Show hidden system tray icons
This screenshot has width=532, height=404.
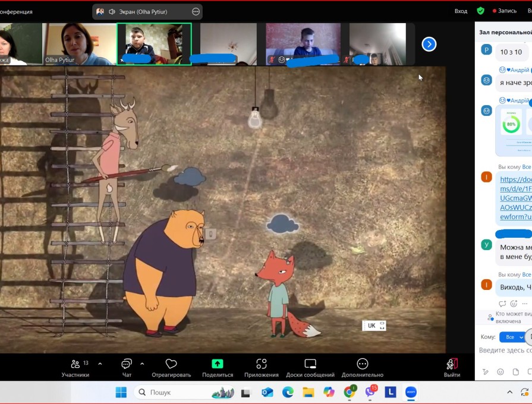click(x=509, y=393)
